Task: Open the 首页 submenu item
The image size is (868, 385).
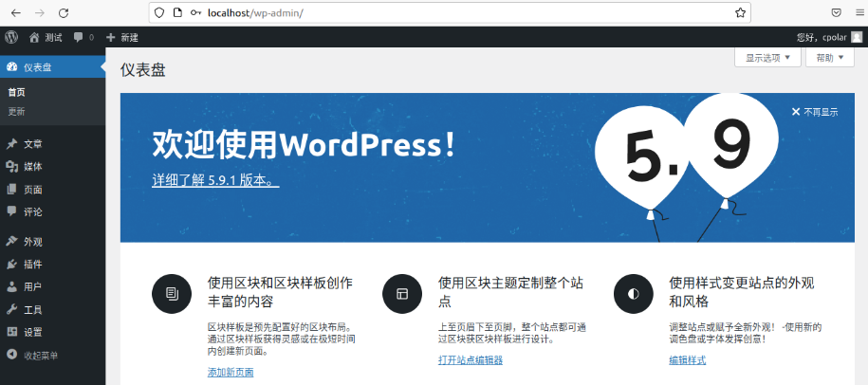Action: 17,92
